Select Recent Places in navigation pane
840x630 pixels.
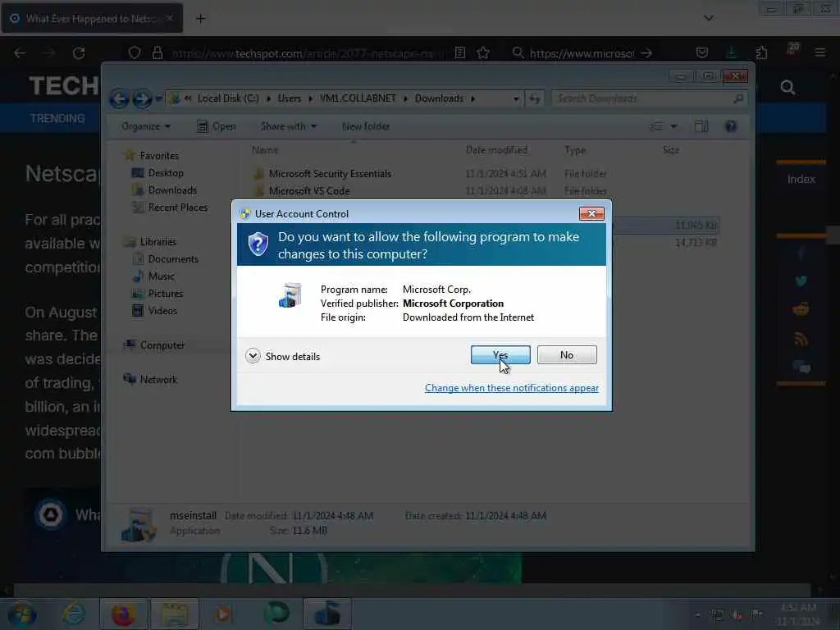(x=178, y=208)
